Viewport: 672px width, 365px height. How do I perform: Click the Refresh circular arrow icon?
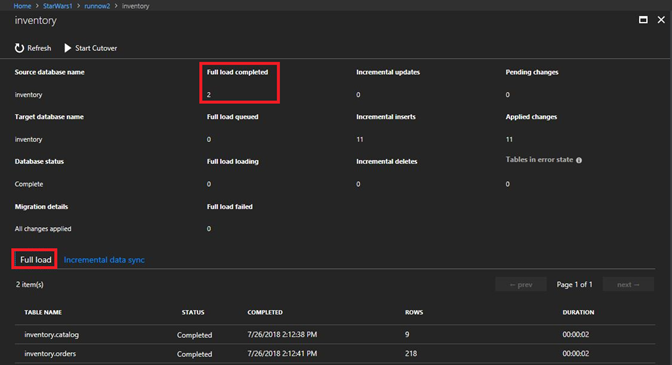(x=19, y=48)
